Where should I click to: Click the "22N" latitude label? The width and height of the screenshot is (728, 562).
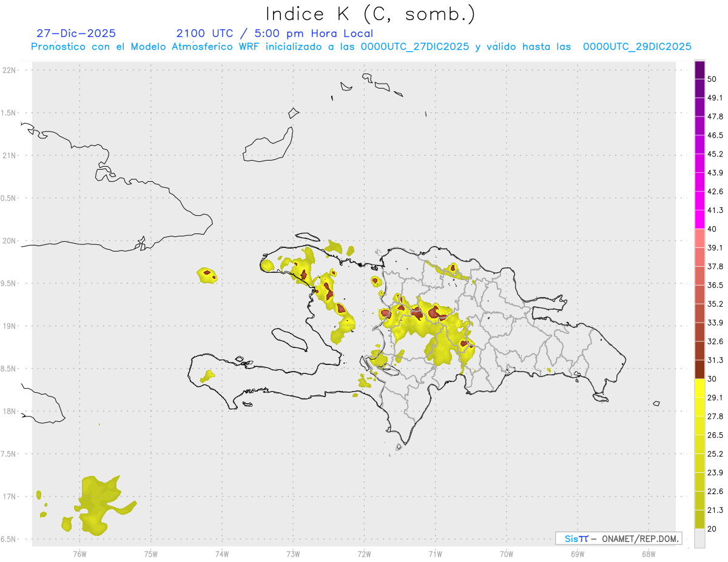(x=10, y=70)
